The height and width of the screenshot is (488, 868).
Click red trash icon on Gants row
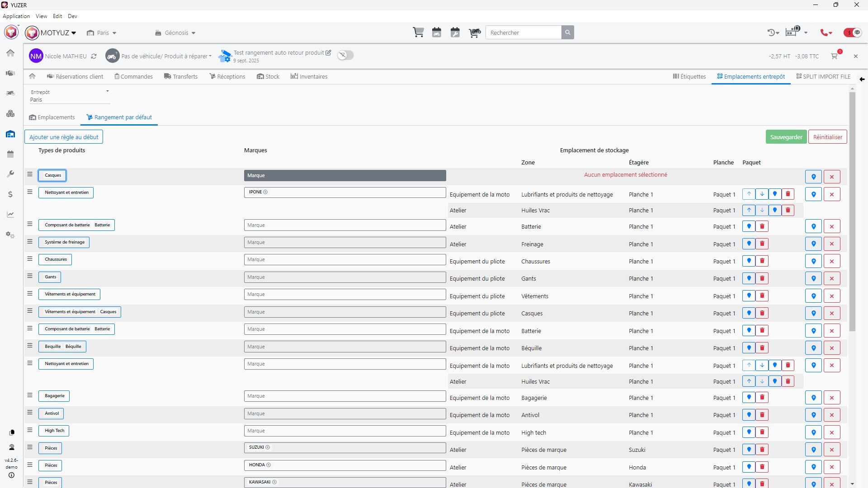[x=762, y=278]
